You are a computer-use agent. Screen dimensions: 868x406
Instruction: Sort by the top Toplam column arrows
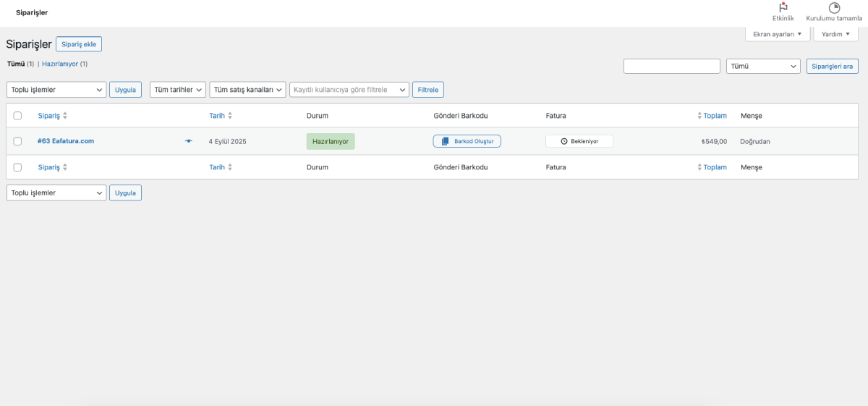click(699, 116)
